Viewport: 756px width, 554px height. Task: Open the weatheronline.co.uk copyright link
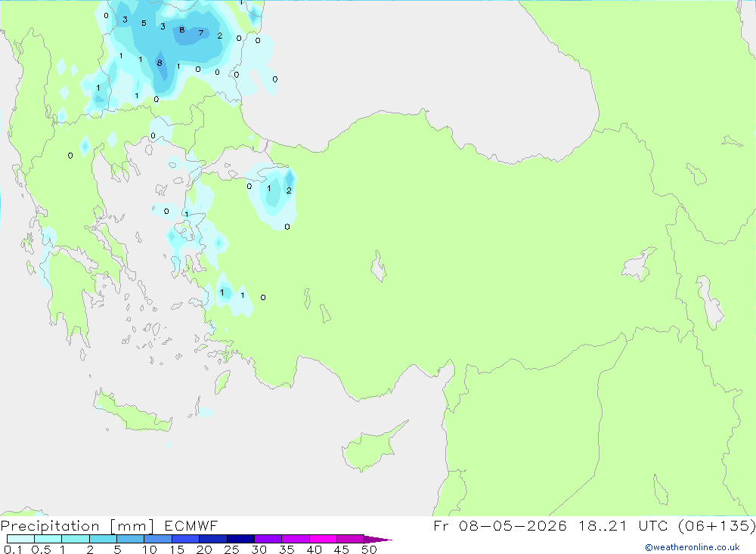pos(692,547)
